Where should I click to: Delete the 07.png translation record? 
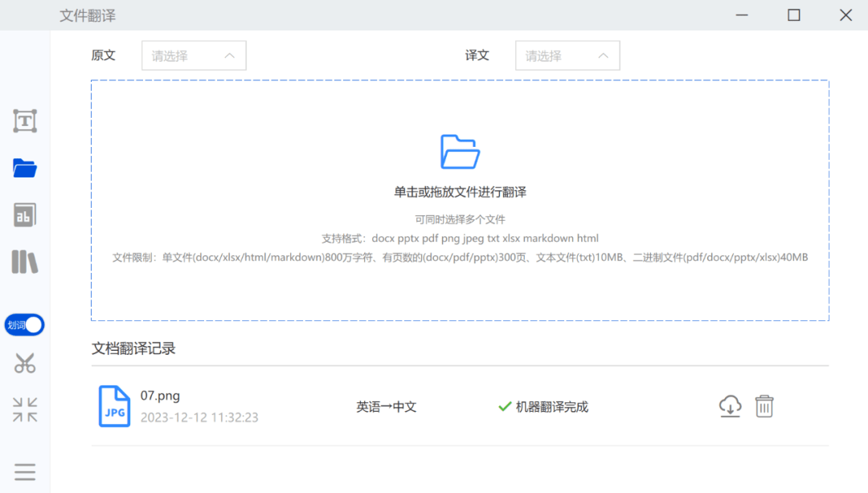coord(764,406)
